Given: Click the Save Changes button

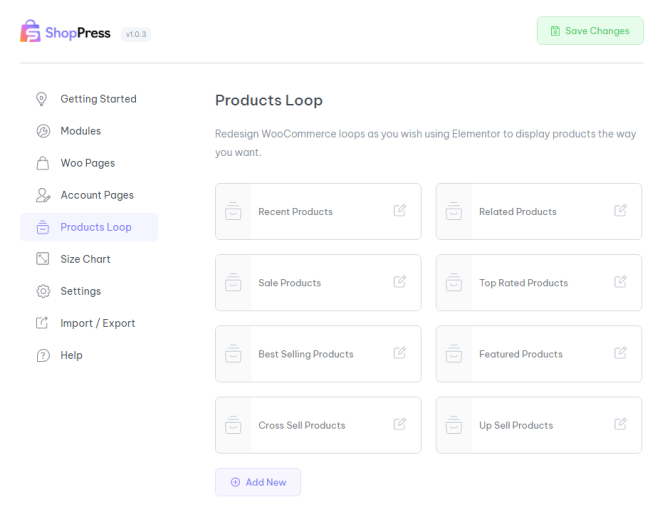Looking at the screenshot, I should (590, 31).
